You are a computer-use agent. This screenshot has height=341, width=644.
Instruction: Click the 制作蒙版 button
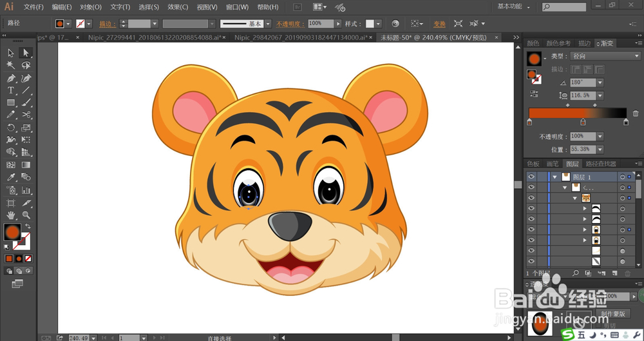click(613, 313)
